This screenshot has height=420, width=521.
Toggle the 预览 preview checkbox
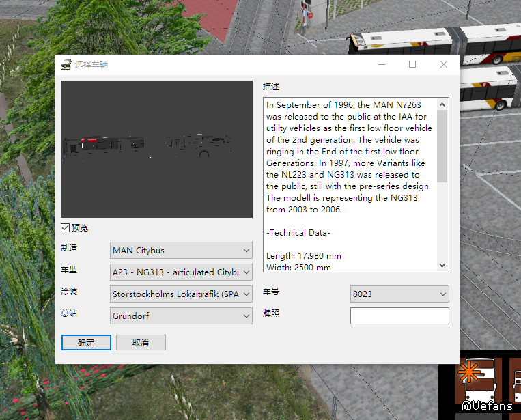(x=66, y=228)
